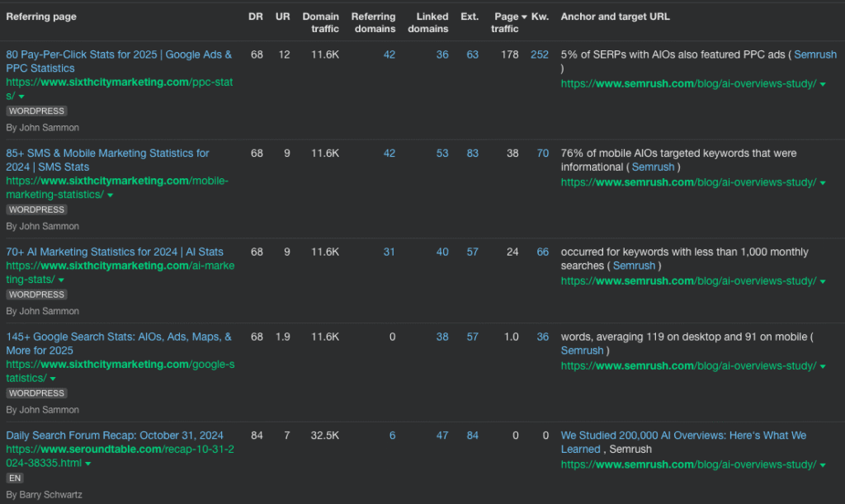
Task: Click WORDPRESS badge under ppc-stats page
Action: click(x=37, y=111)
